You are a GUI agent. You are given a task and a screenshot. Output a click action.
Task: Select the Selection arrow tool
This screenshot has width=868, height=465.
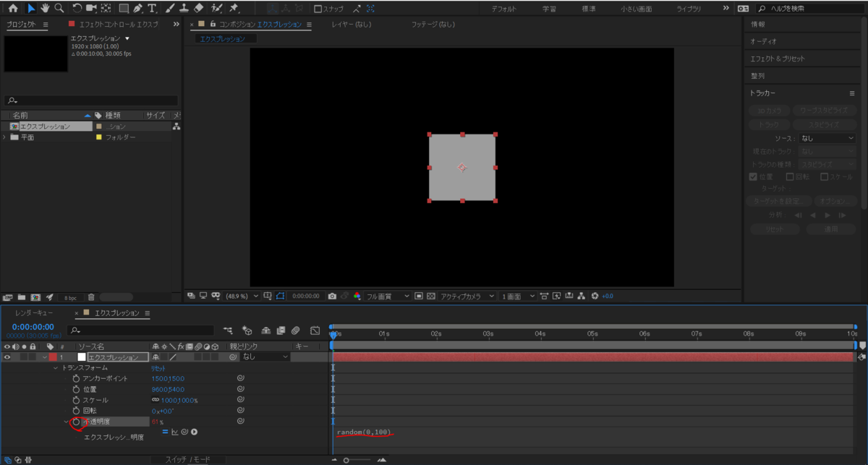(31, 9)
